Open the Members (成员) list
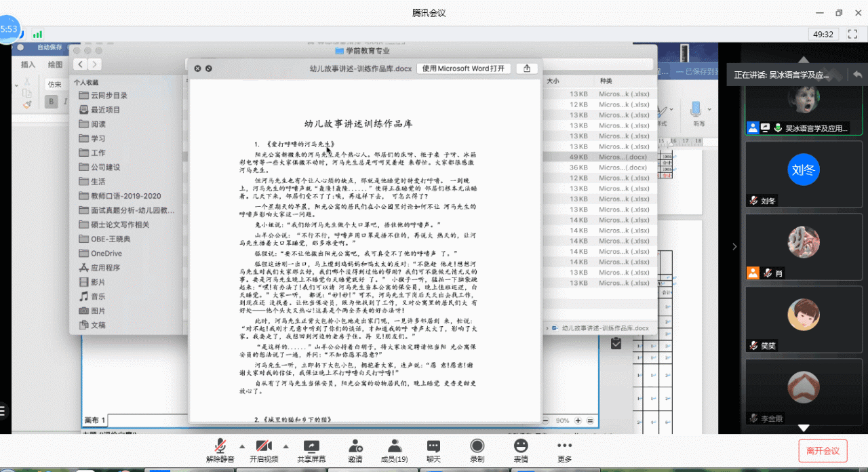Image resolution: width=868 pixels, height=472 pixels. pyautogui.click(x=394, y=450)
